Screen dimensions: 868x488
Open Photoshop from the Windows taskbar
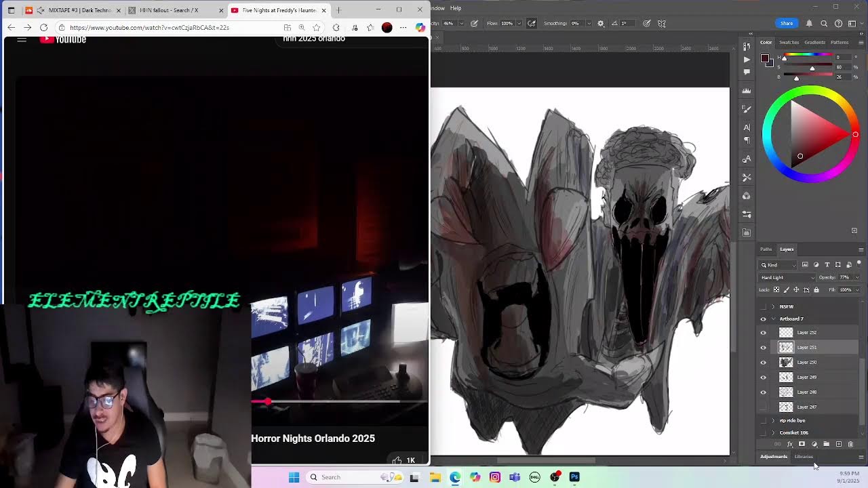tap(574, 477)
